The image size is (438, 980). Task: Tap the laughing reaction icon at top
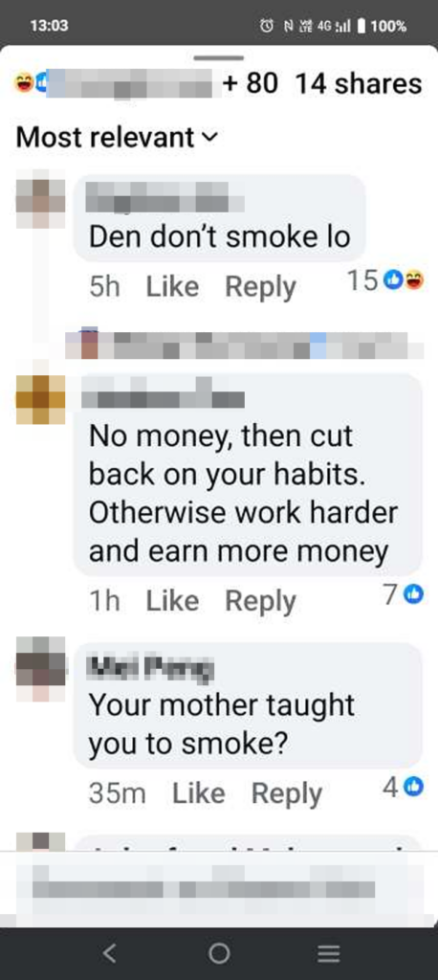pos(24,84)
